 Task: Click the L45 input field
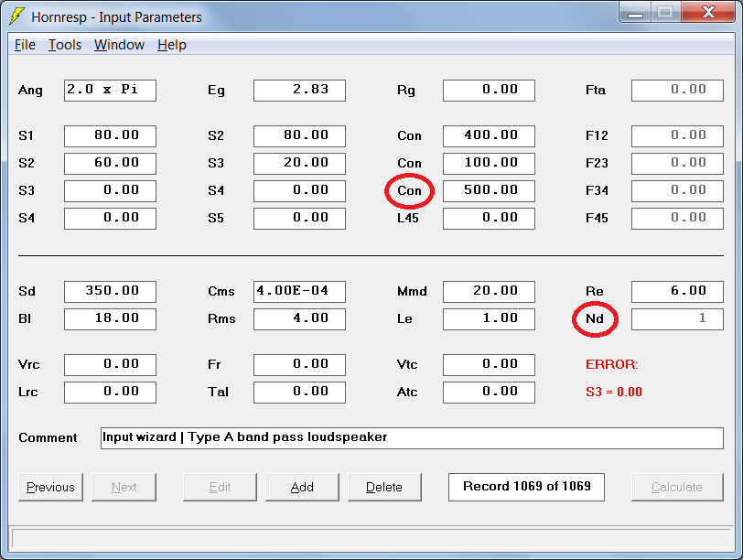(489, 219)
